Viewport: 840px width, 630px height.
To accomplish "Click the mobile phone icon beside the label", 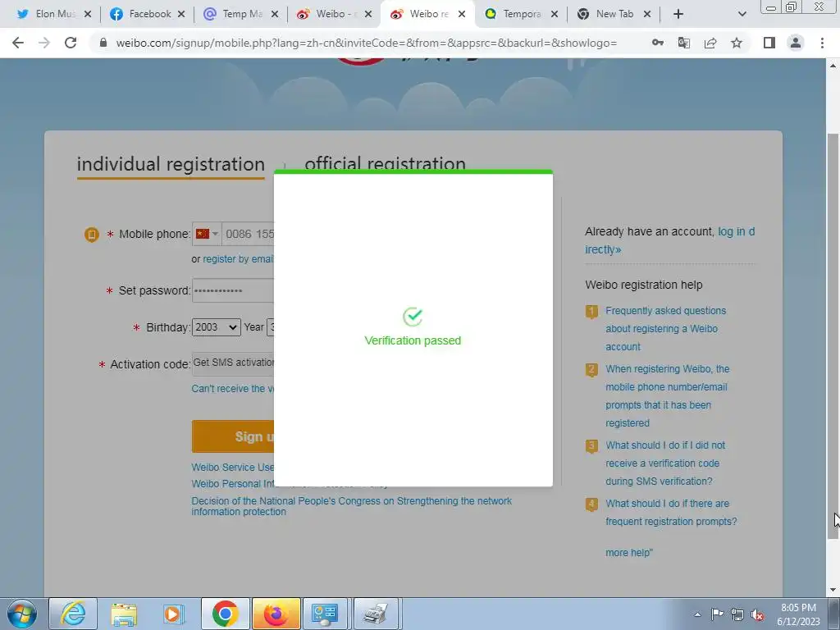I will tap(92, 235).
